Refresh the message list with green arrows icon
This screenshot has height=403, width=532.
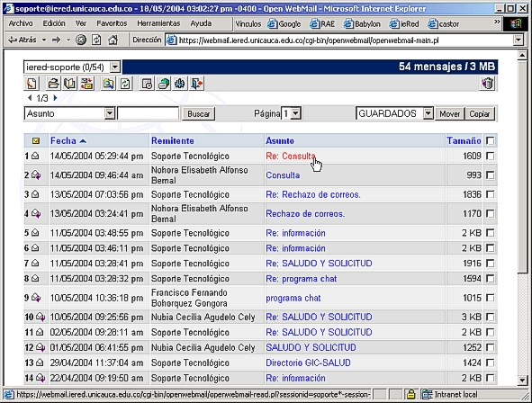[x=125, y=84]
